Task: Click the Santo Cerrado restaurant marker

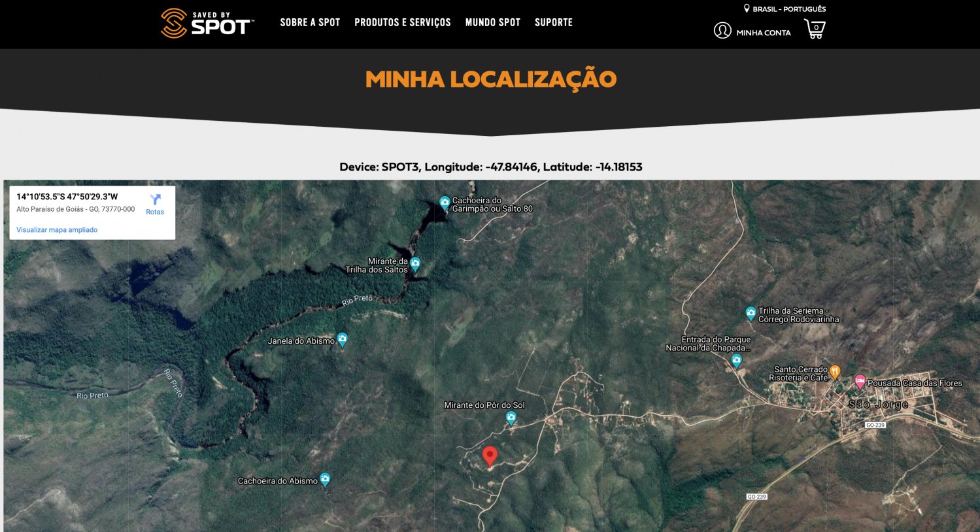Action: [835, 373]
